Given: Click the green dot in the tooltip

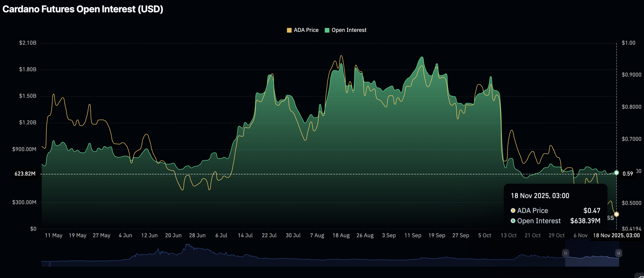Looking at the screenshot, I should [513, 221].
